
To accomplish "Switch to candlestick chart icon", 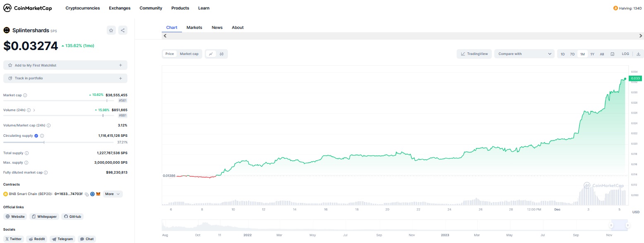I will coord(222,54).
